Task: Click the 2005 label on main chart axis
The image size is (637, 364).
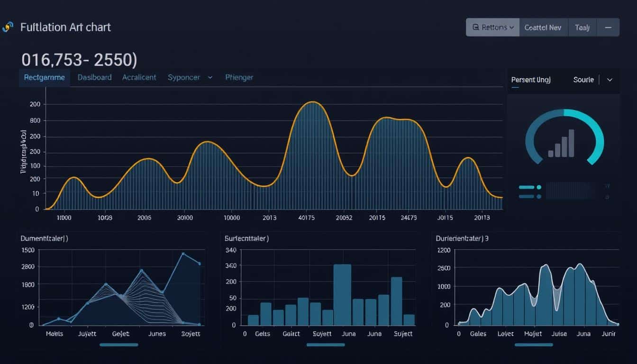Action: coord(144,218)
